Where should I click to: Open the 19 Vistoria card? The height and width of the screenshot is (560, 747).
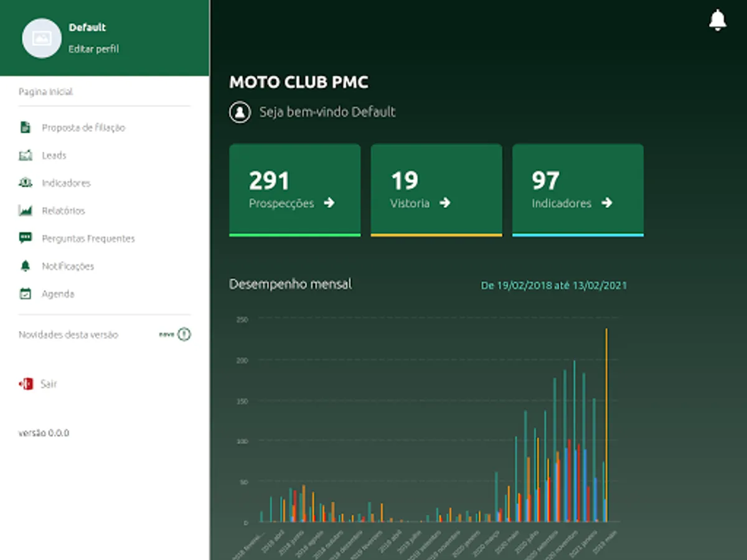point(436,190)
